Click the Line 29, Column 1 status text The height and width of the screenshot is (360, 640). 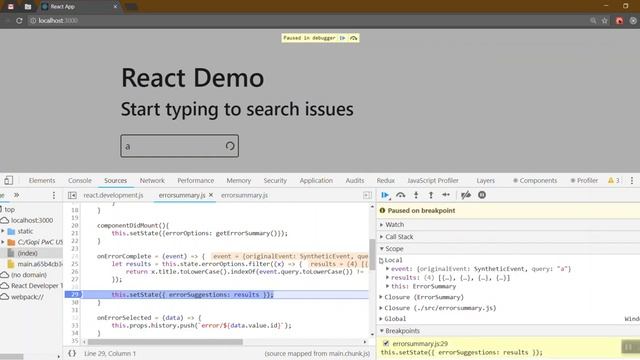(110, 353)
